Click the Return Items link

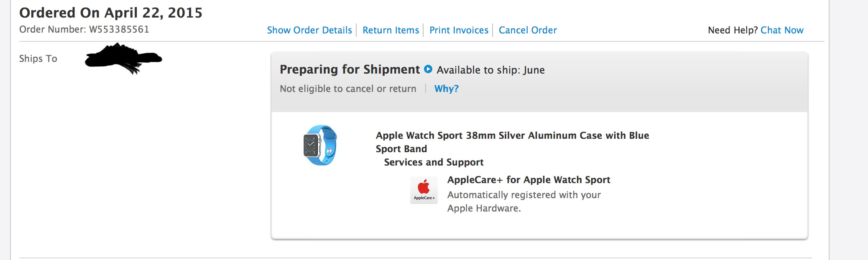tap(391, 30)
